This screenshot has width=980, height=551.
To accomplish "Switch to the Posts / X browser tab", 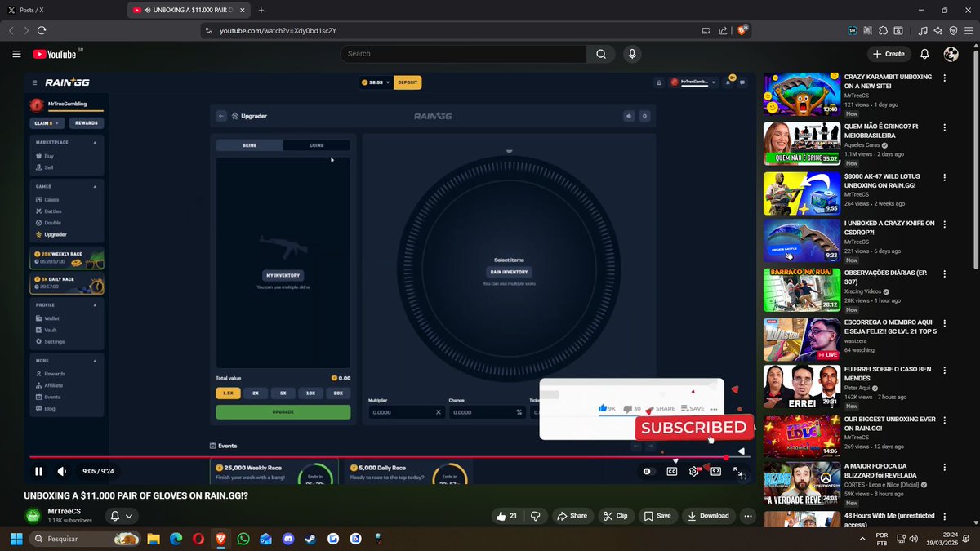I will click(64, 10).
